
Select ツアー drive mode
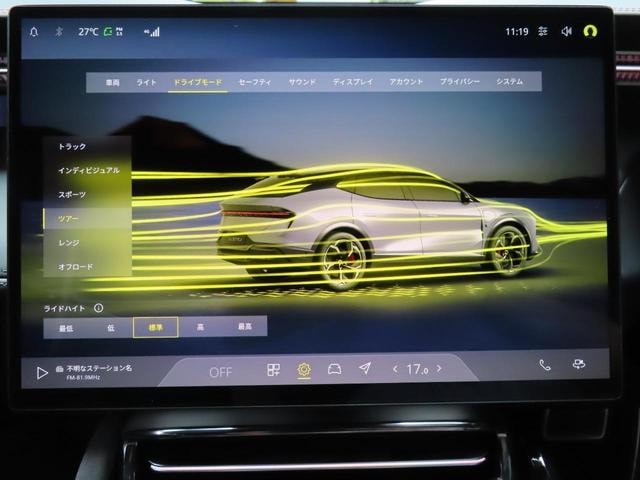click(x=87, y=219)
